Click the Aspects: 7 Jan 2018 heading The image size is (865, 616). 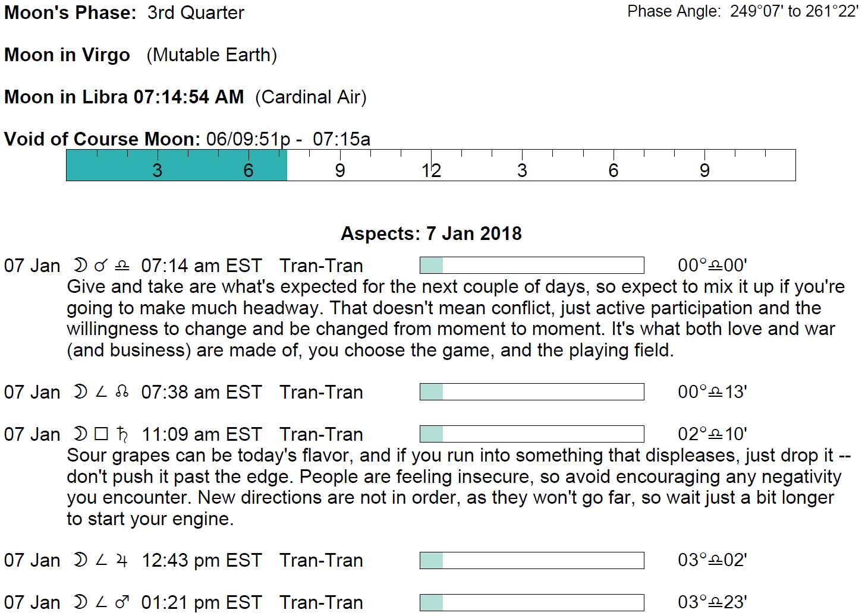point(431,233)
